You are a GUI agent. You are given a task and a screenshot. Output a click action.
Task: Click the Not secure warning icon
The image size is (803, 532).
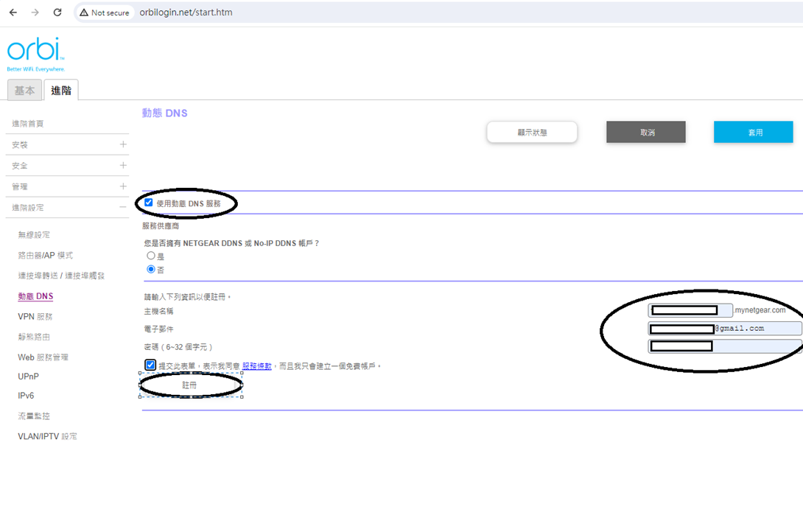click(85, 13)
